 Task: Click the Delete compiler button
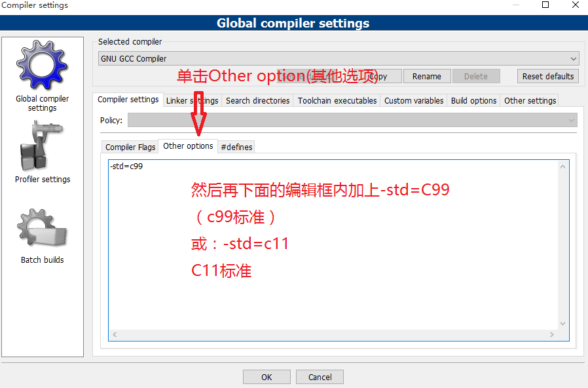click(476, 76)
